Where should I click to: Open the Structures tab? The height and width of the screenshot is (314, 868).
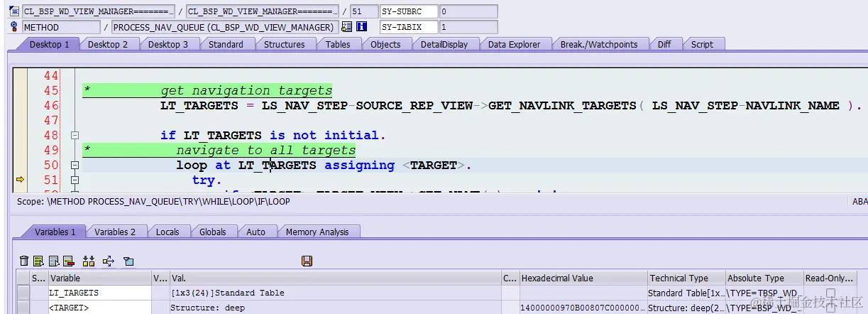point(284,44)
